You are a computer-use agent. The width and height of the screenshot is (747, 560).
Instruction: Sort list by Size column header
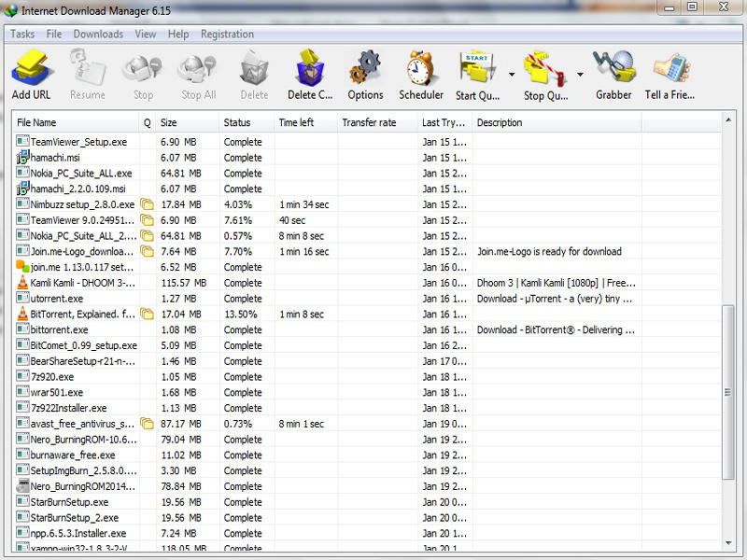click(x=188, y=123)
